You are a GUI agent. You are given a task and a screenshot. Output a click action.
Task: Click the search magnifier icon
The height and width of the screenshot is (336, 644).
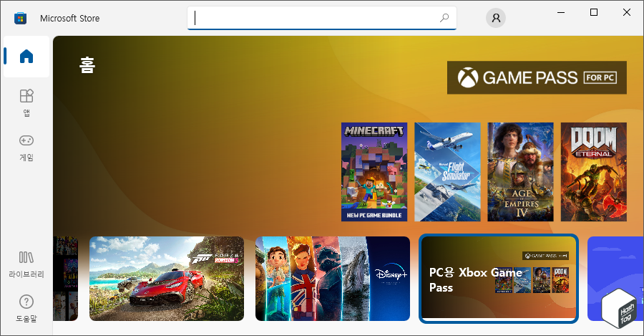point(444,18)
